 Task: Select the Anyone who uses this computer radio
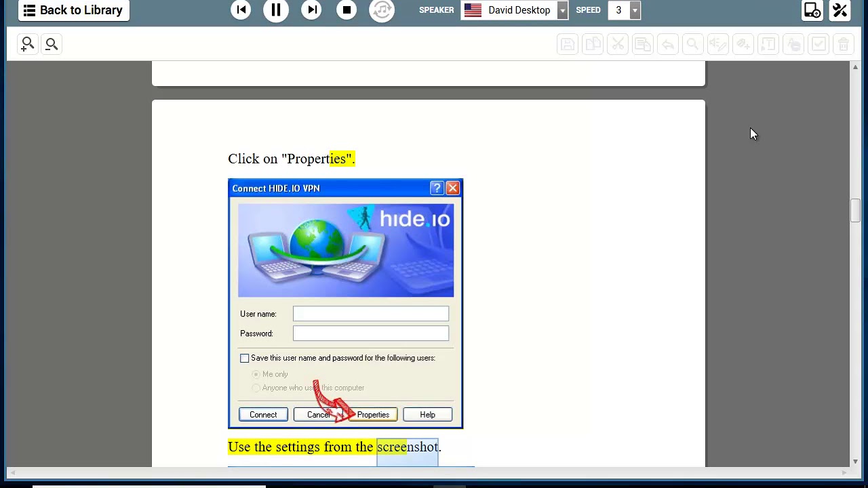pos(256,388)
